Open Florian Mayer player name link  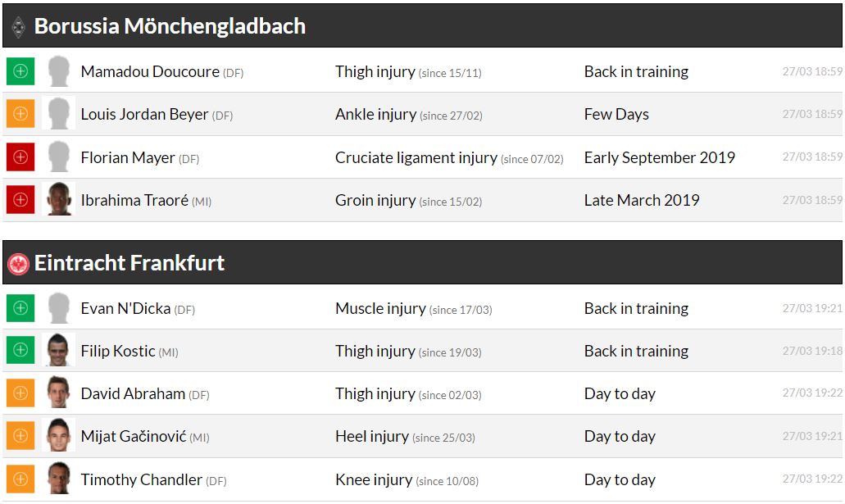(x=128, y=157)
